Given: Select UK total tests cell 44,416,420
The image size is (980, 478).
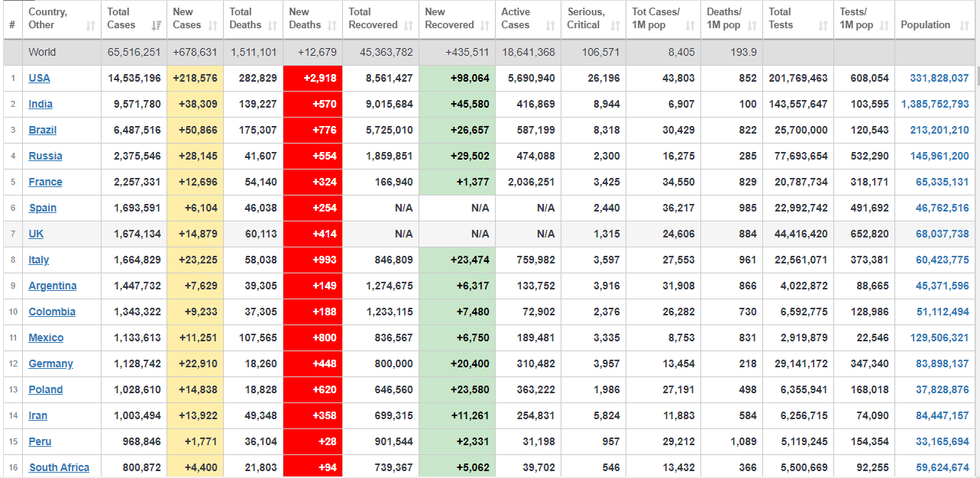Looking at the screenshot, I should pyautogui.click(x=798, y=234).
